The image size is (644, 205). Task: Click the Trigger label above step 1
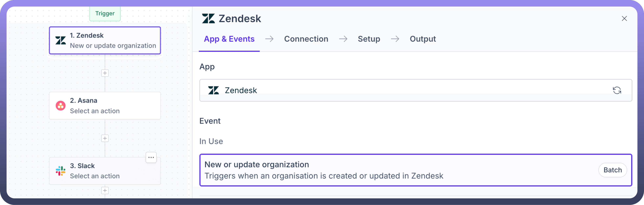coord(105,13)
